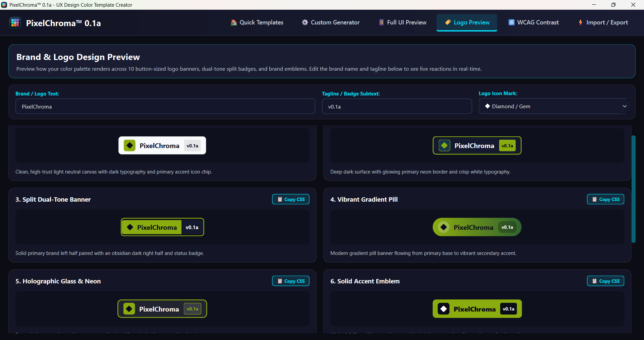Click the Logo Preview diamond icon

(x=448, y=22)
